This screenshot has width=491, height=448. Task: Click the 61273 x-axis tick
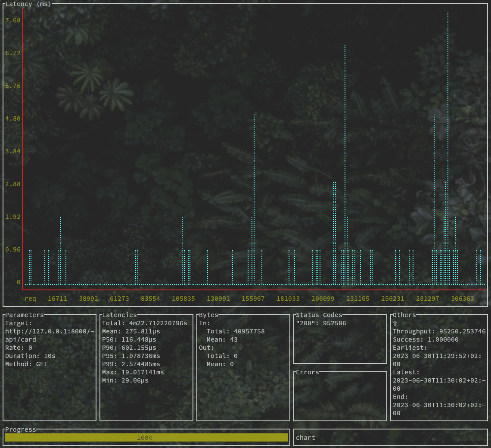(x=119, y=299)
